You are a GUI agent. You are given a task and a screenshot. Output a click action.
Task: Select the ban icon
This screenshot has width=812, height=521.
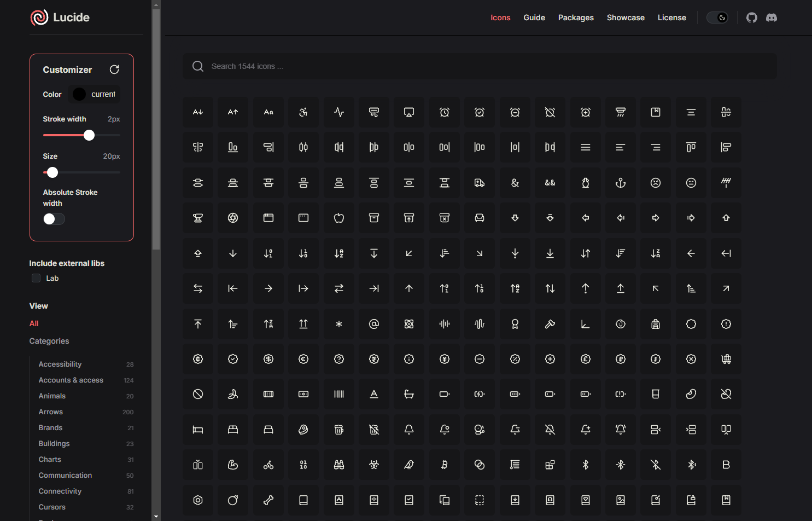pos(198,394)
